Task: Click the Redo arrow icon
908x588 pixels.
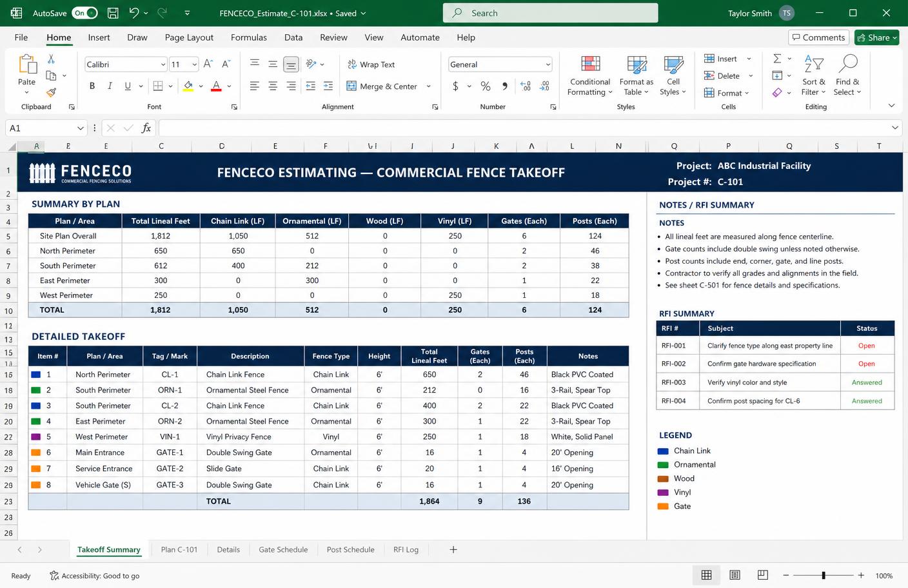Action: (x=163, y=13)
